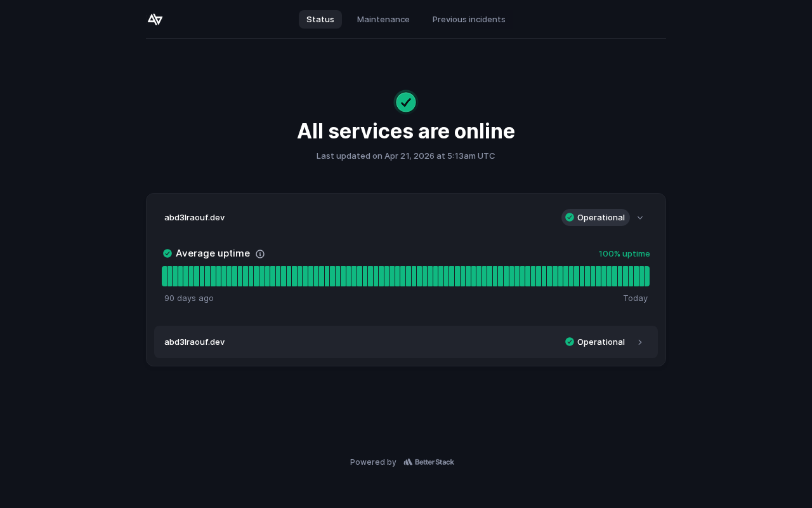
Task: Go to the Previous incidents tab
Action: pyautogui.click(x=469, y=20)
